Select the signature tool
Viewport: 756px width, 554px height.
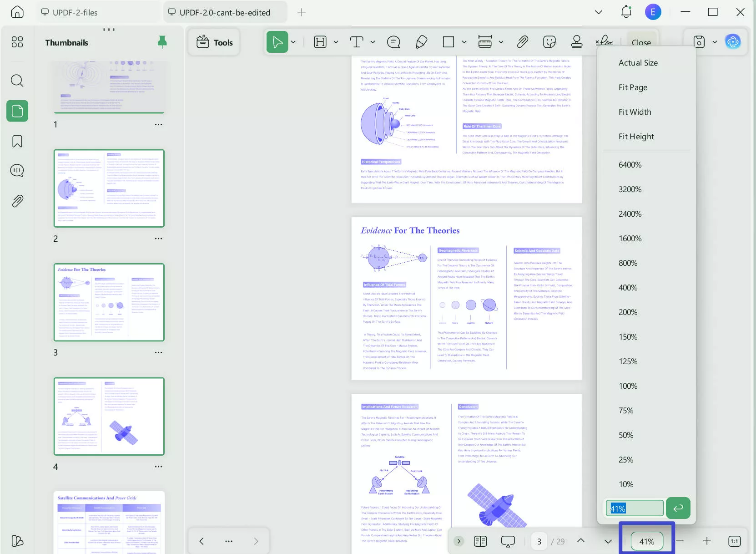(604, 42)
